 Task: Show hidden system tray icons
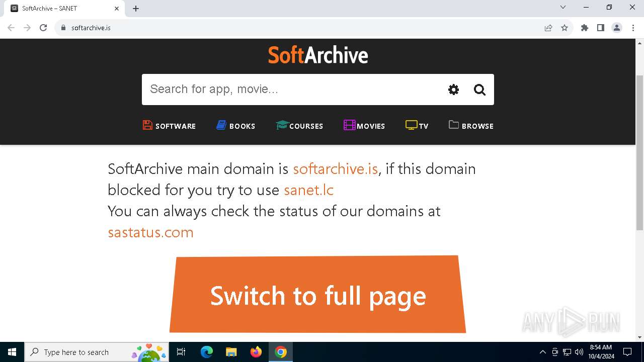click(x=542, y=352)
